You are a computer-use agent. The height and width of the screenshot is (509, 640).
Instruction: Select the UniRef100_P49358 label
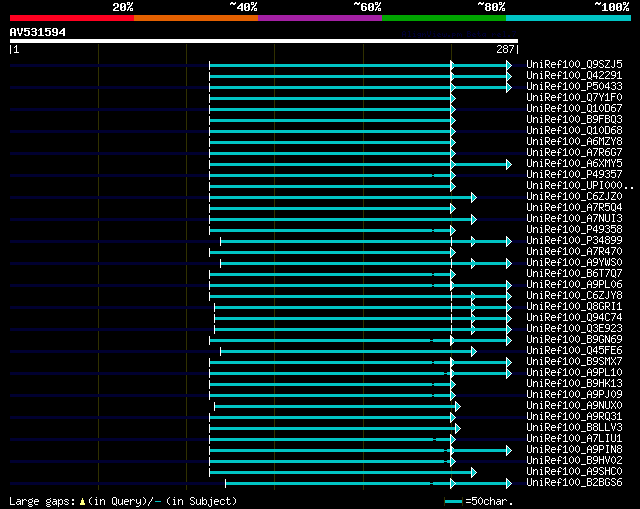coord(574,229)
